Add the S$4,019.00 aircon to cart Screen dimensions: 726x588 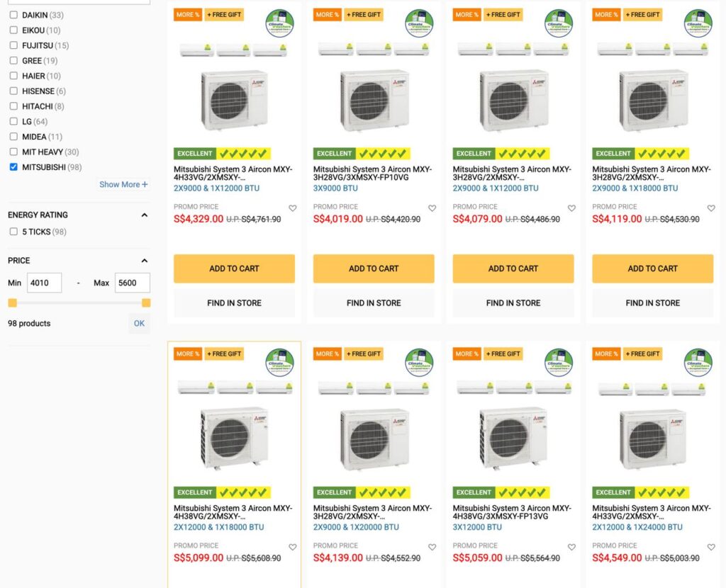tap(374, 268)
